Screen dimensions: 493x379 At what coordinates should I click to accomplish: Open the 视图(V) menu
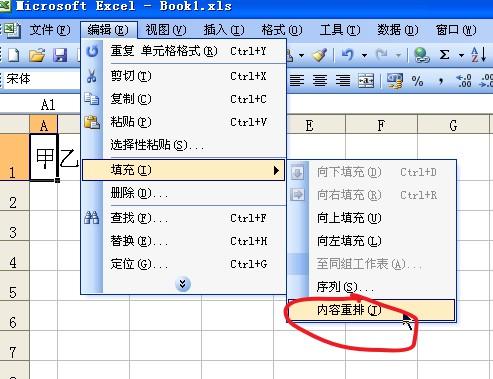click(x=166, y=30)
